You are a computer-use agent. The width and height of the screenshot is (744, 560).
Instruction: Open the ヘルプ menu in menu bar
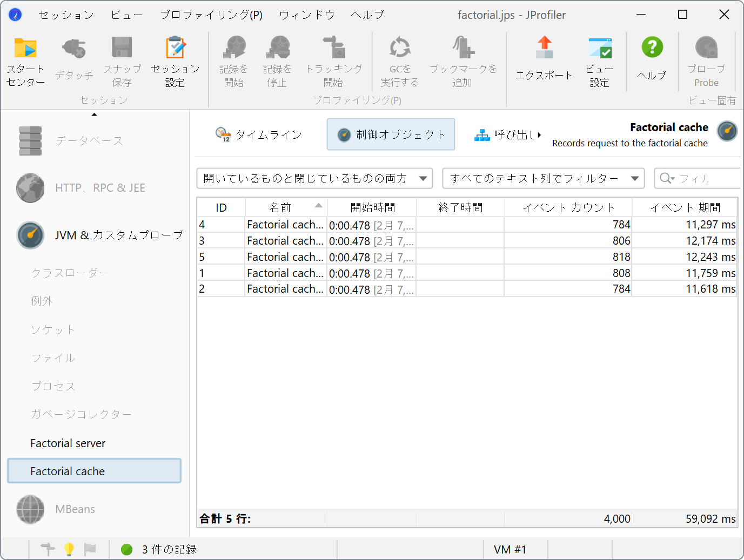click(367, 15)
